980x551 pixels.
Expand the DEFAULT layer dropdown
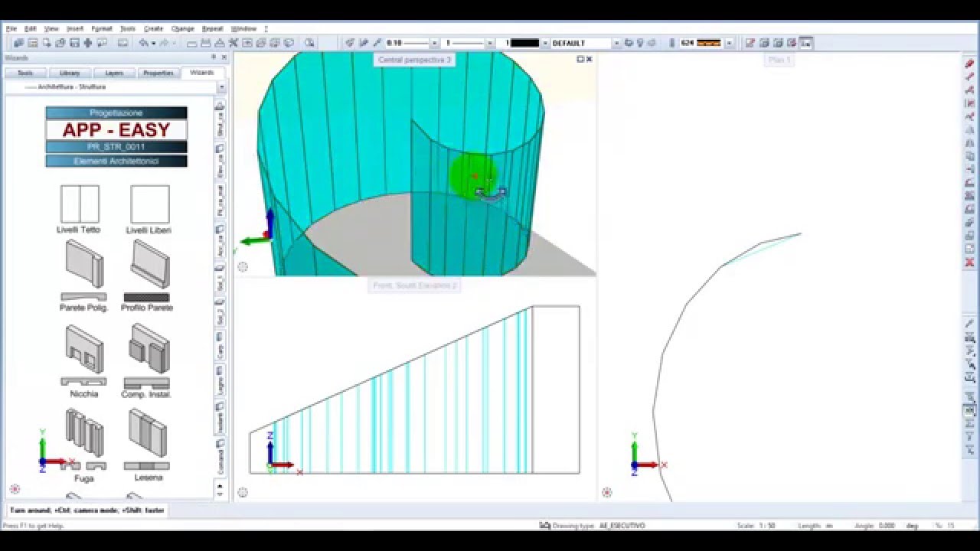click(616, 43)
